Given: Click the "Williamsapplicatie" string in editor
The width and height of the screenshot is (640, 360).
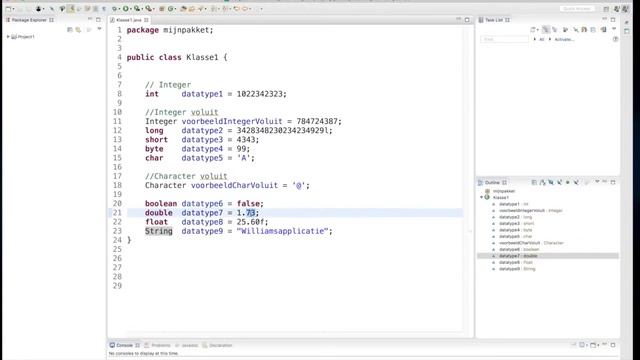Looking at the screenshot, I should click(x=282, y=231).
